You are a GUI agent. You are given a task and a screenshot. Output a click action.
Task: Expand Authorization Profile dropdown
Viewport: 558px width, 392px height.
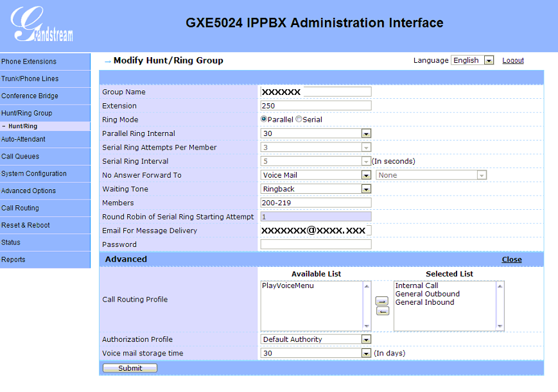[x=366, y=339]
